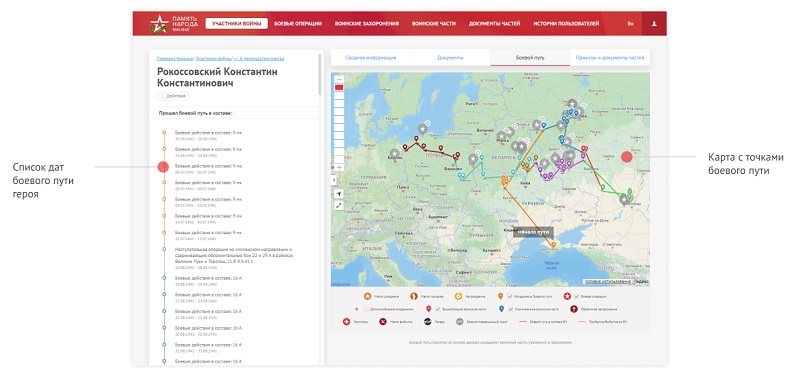This screenshot has height=368, width=800.
Task: Select timeline marker for 08.07.1941 entry
Action: 164,182
